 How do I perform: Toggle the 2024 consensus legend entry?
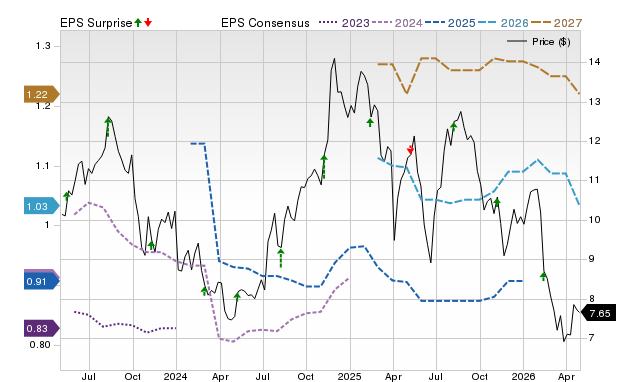pos(397,23)
